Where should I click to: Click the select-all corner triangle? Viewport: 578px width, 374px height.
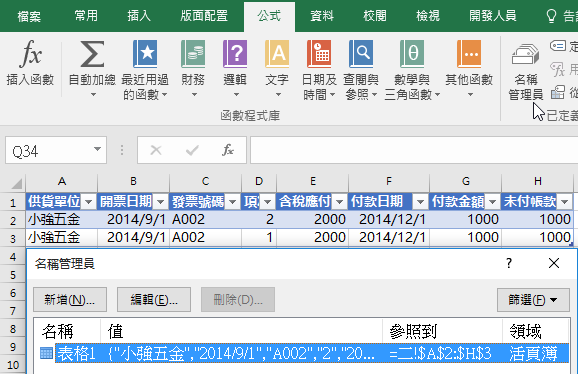coord(17,183)
